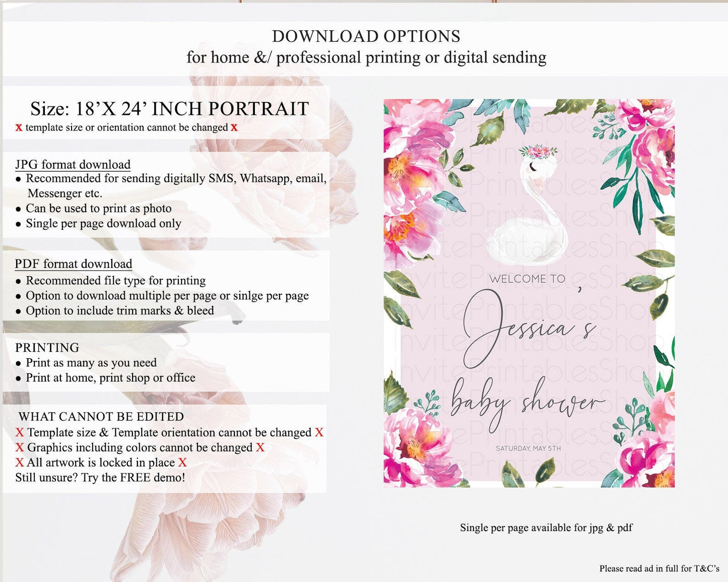The height and width of the screenshot is (582, 728).
Task: Click the red X before "Graphics including colors"
Action: point(20,447)
